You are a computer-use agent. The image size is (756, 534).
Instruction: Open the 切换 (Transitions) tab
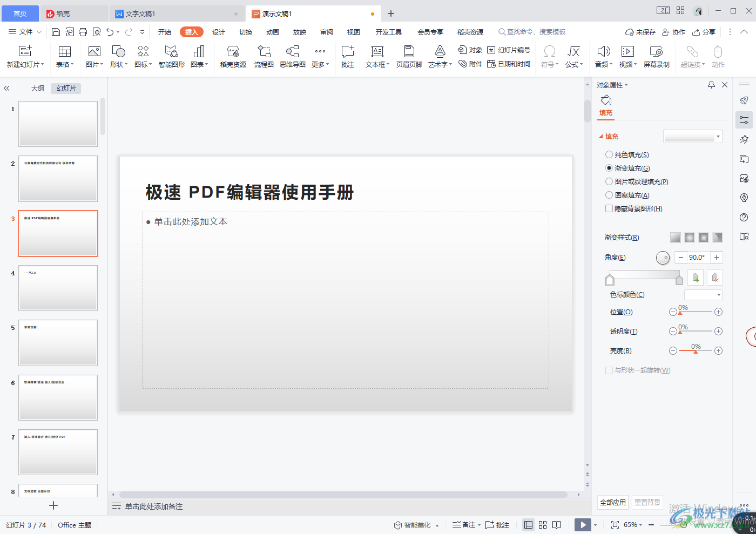tap(246, 32)
